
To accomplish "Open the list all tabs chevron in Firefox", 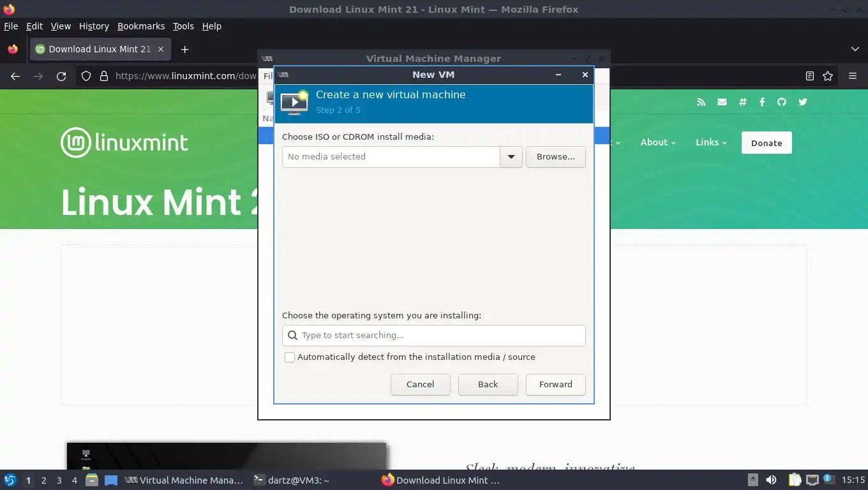I will coord(855,49).
